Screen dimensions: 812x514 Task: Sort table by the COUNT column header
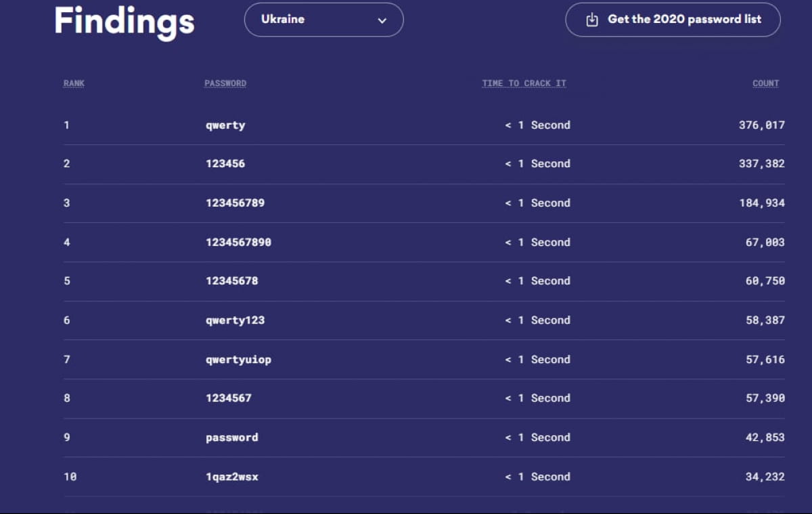pos(765,83)
